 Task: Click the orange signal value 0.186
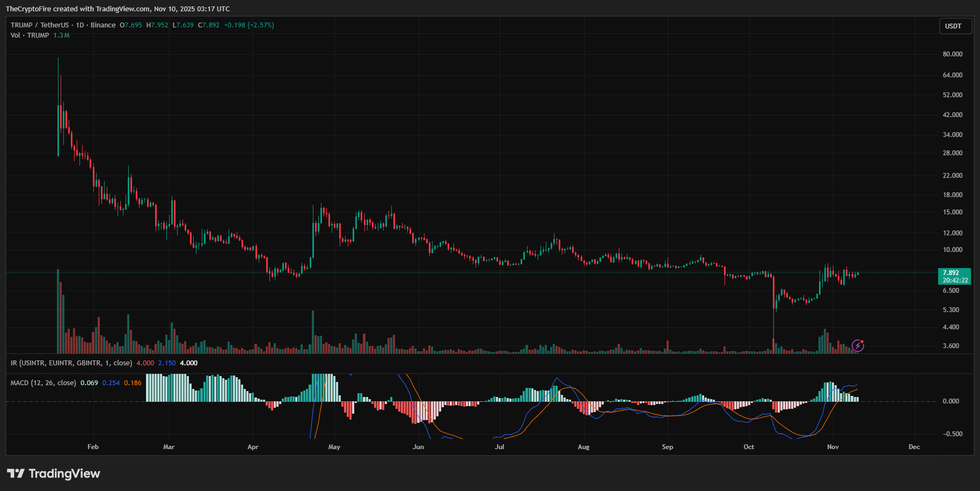pyautogui.click(x=133, y=383)
